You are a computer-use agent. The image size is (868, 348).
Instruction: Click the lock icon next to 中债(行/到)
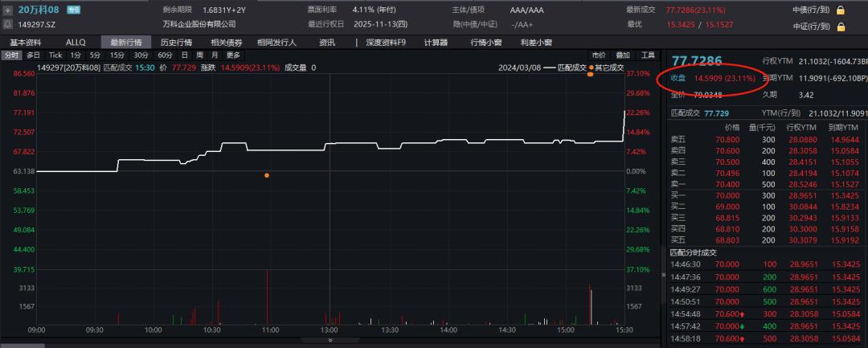841,10
